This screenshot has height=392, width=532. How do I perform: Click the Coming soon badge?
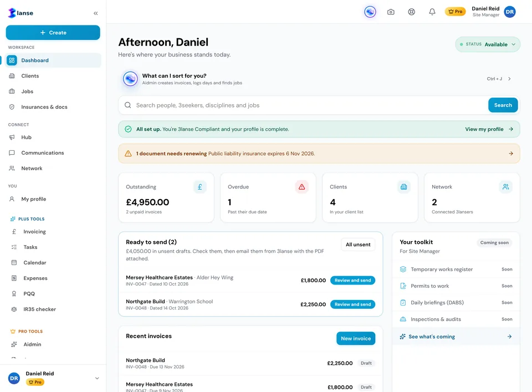pos(494,243)
